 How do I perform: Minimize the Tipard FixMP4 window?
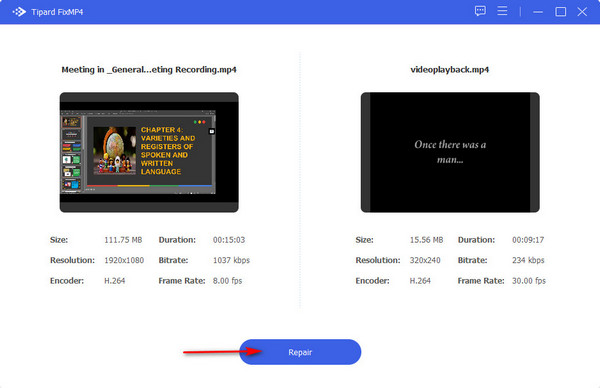[538, 12]
